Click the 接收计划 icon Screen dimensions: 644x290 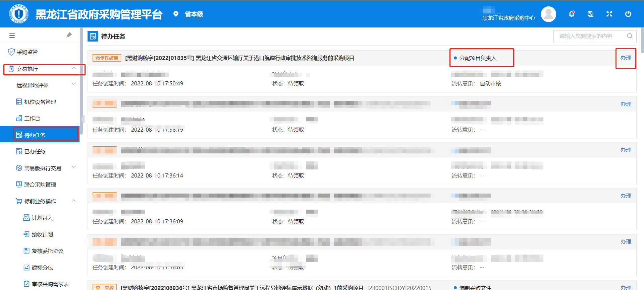(26, 234)
